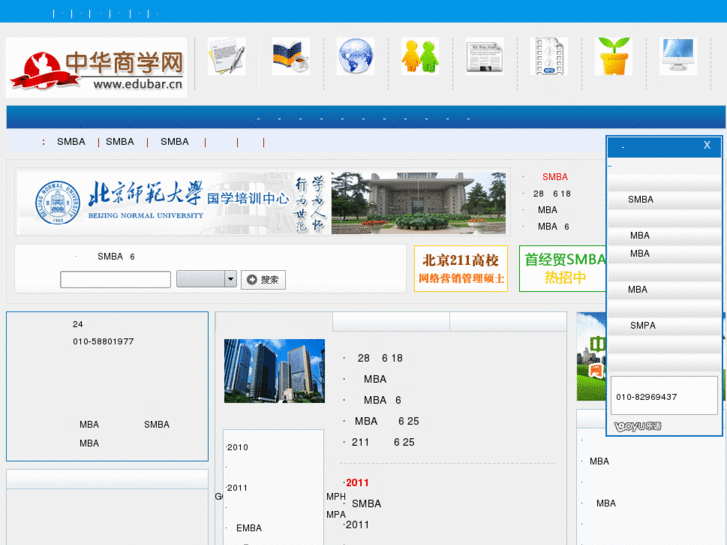
Task: Click the red SMBA headline link
Action: 555,177
